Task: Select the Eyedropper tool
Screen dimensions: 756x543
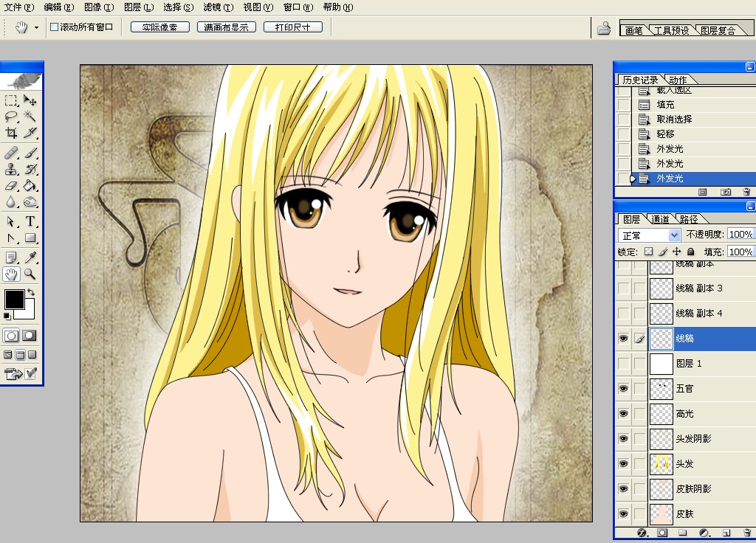Action: tap(30, 257)
